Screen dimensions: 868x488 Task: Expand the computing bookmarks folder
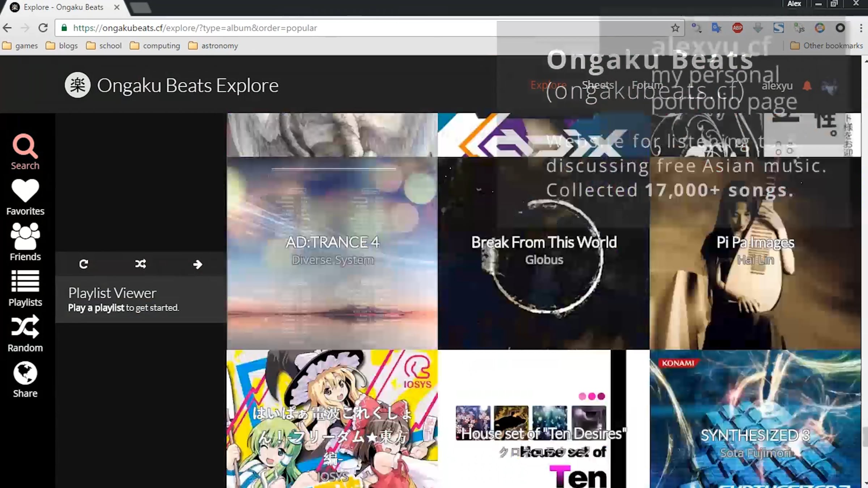pyautogui.click(x=155, y=46)
